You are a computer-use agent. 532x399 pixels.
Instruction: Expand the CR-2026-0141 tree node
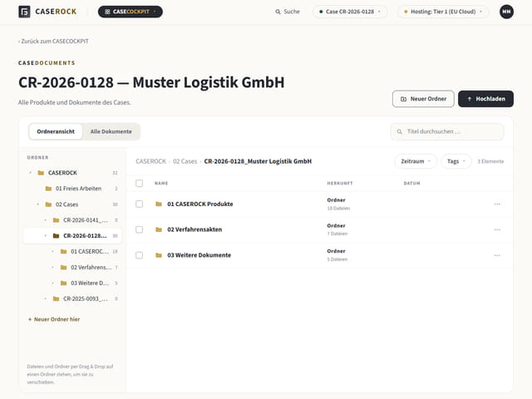click(x=46, y=220)
